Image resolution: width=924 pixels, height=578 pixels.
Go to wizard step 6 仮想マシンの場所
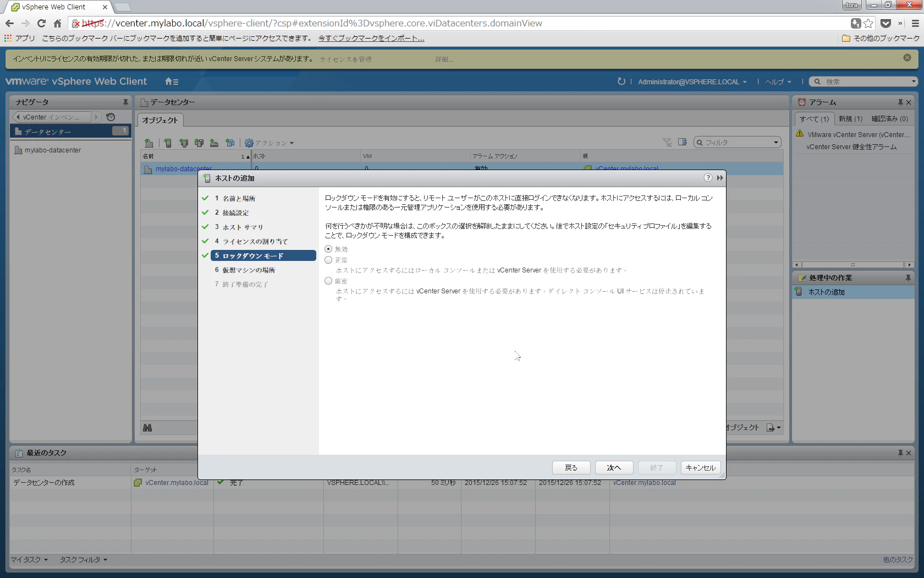249,270
